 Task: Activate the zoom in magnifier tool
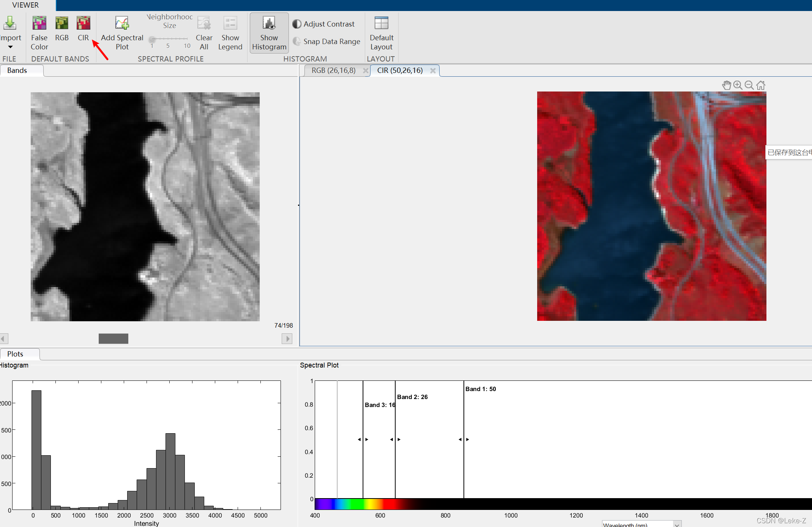click(x=738, y=85)
